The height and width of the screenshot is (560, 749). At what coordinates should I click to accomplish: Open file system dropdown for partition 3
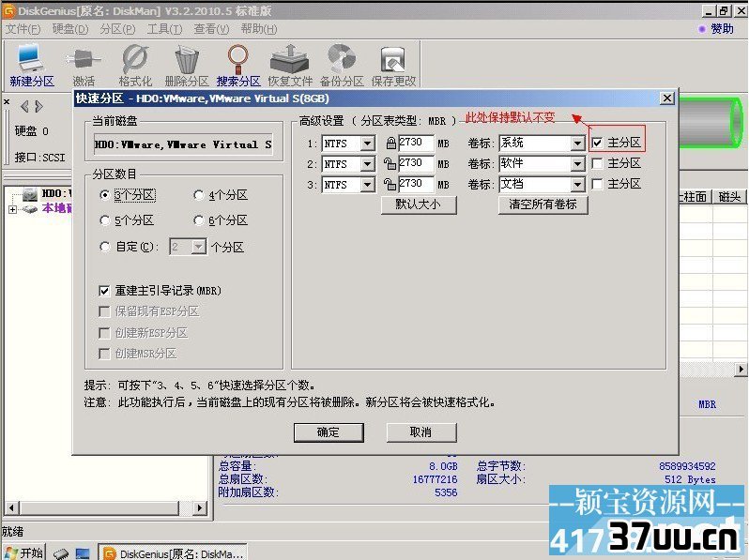[367, 184]
